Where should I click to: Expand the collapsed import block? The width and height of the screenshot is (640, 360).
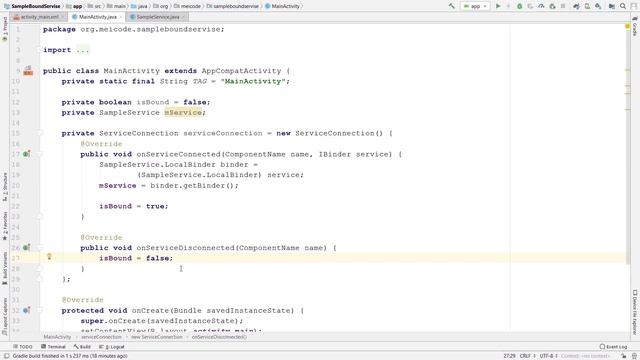[83, 50]
